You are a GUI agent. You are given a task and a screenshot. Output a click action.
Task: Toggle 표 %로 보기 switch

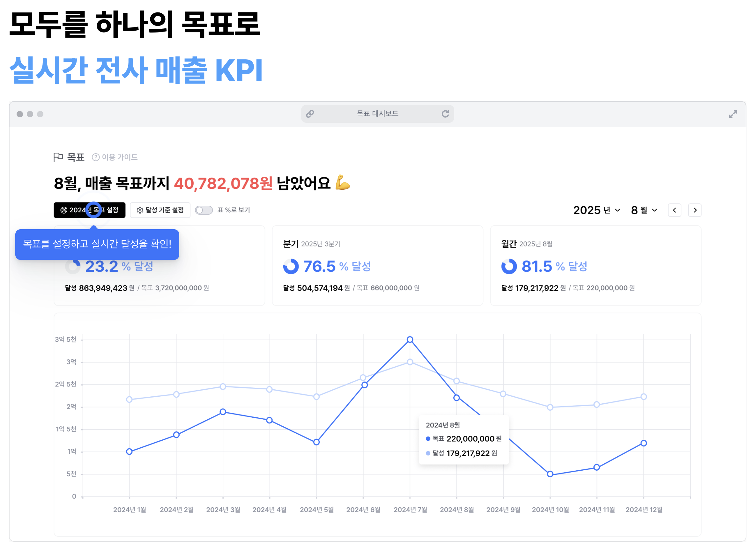204,210
